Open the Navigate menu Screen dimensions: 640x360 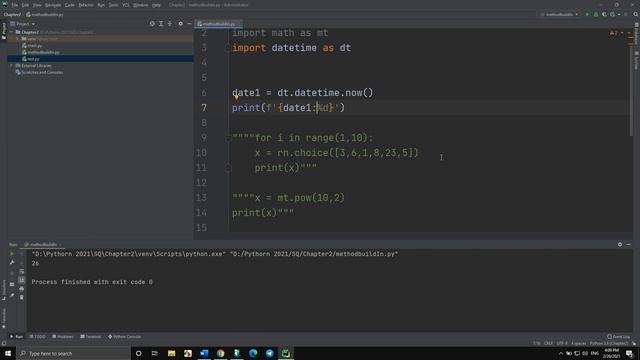[x=53, y=5]
